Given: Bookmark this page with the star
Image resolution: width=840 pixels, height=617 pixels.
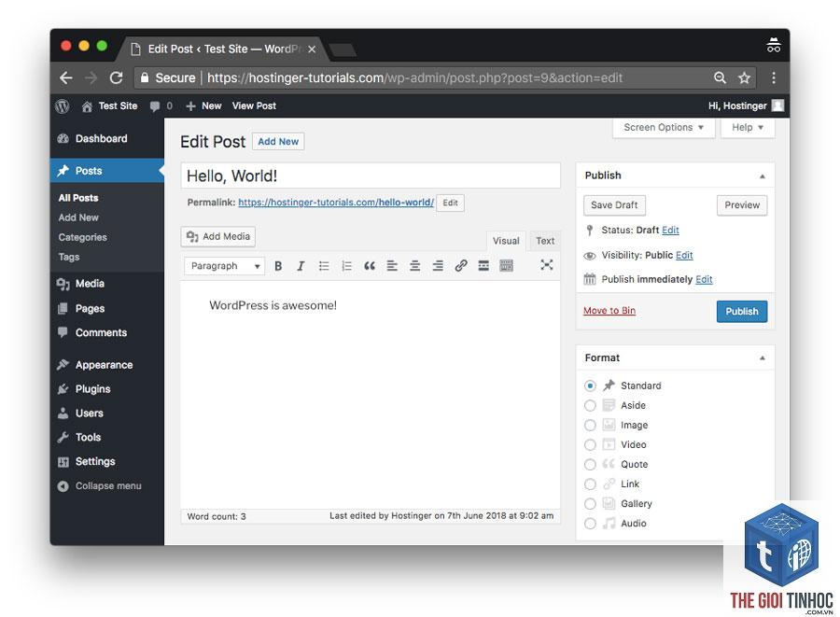Looking at the screenshot, I should (x=744, y=78).
